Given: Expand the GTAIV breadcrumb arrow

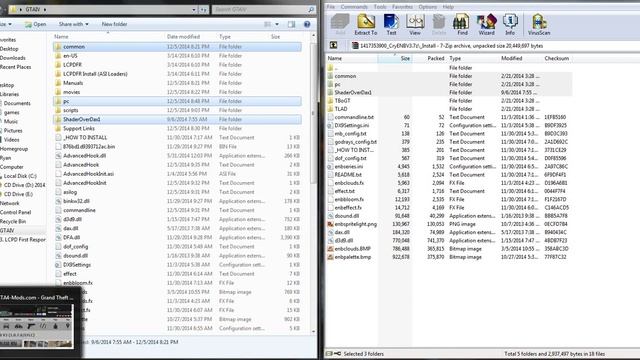Looking at the screenshot, I should pyautogui.click(x=44, y=9).
